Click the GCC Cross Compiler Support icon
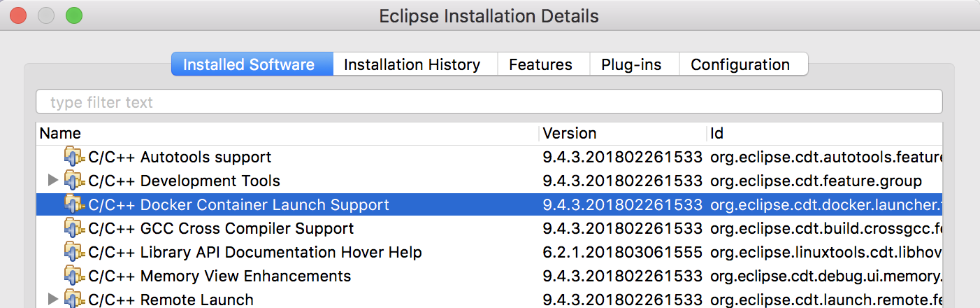The image size is (980, 308). [x=73, y=228]
